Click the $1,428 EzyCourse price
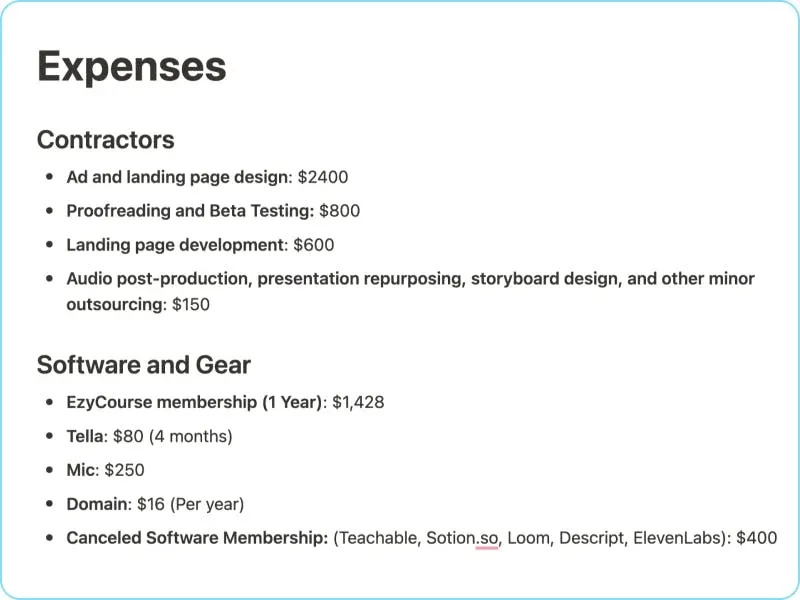The image size is (800, 600). tap(358, 403)
